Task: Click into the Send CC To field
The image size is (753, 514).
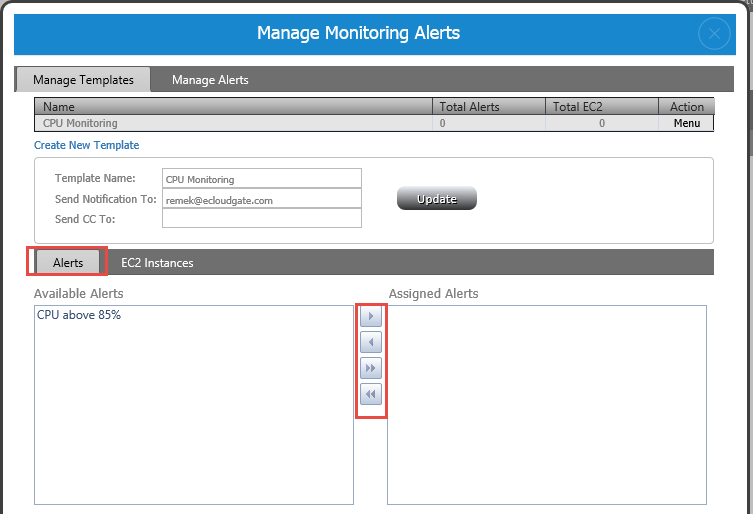Action: [262, 218]
